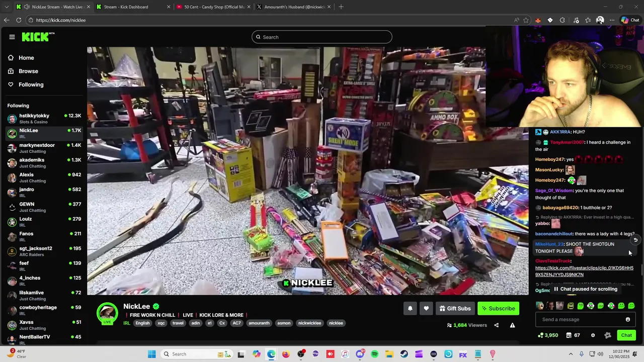Click the report warning triangle icon
Viewport: 644px width, 362px height.
click(x=512, y=325)
